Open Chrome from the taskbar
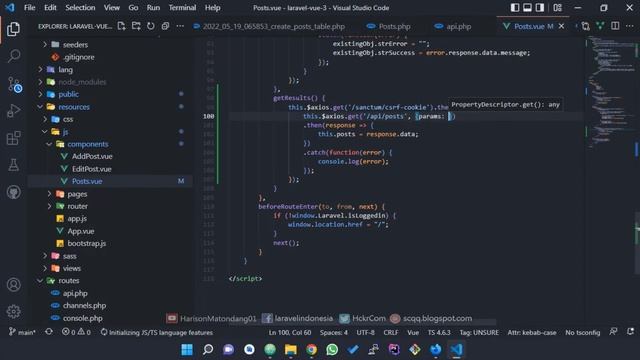 [311, 349]
